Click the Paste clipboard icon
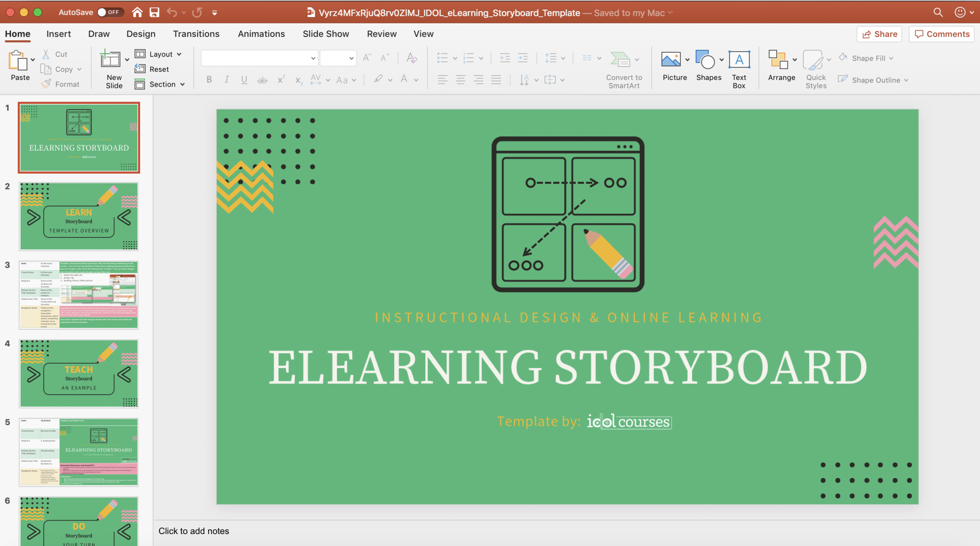 (x=18, y=61)
